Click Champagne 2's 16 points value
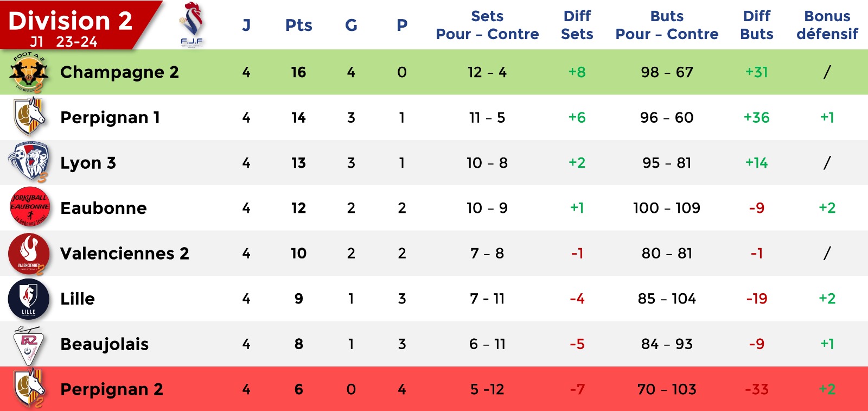The height and width of the screenshot is (411, 868). 298,72
